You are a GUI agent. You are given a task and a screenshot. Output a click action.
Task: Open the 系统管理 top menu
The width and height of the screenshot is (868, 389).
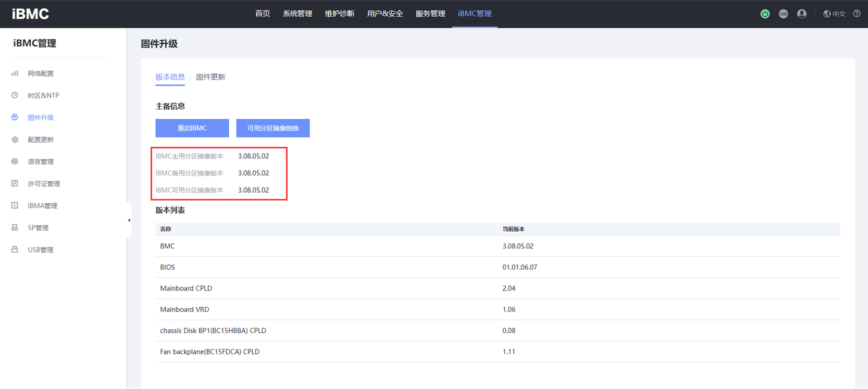[x=297, y=14]
